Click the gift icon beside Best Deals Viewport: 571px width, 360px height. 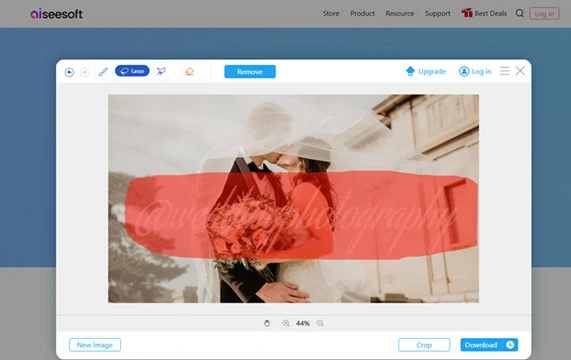tap(467, 13)
